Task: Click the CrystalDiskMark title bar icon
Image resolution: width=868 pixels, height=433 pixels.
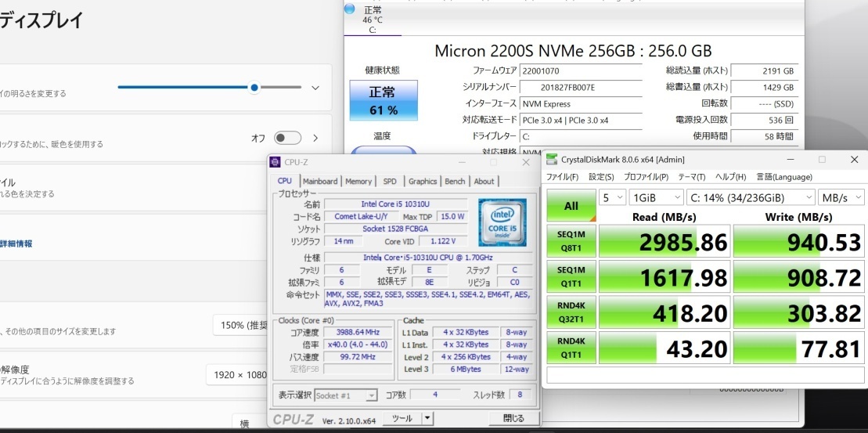Action: (552, 160)
